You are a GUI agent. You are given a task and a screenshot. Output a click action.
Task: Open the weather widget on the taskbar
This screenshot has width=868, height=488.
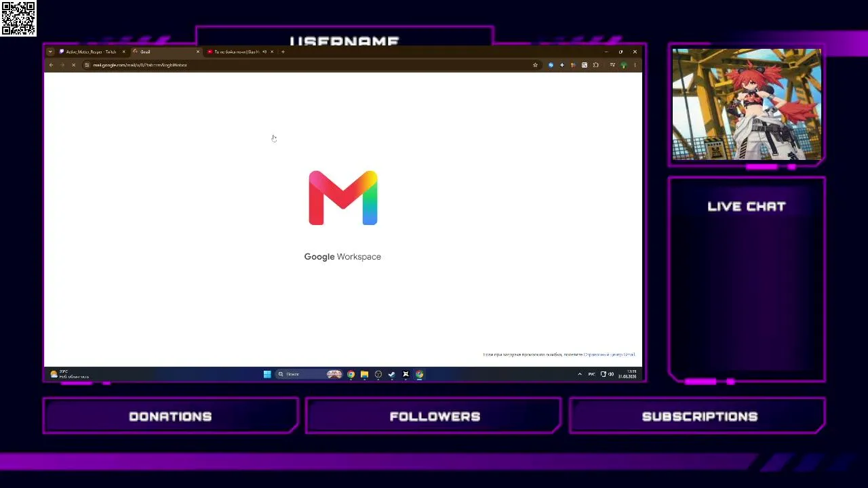point(69,374)
